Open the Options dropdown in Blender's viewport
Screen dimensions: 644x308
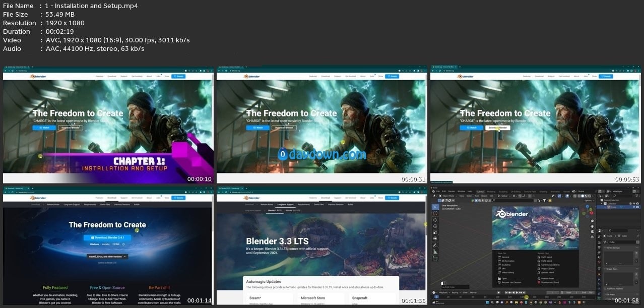[589, 201]
